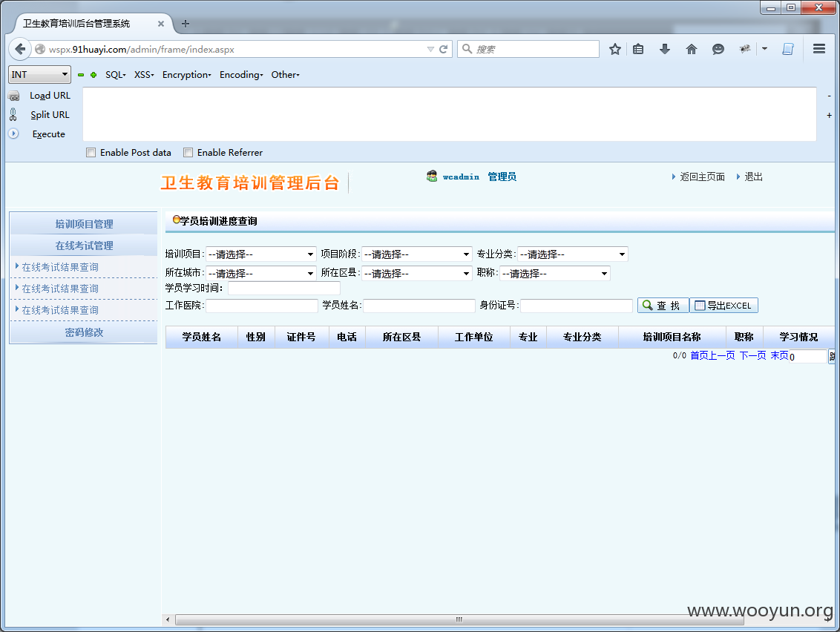Go back using the browser back arrow

20,49
